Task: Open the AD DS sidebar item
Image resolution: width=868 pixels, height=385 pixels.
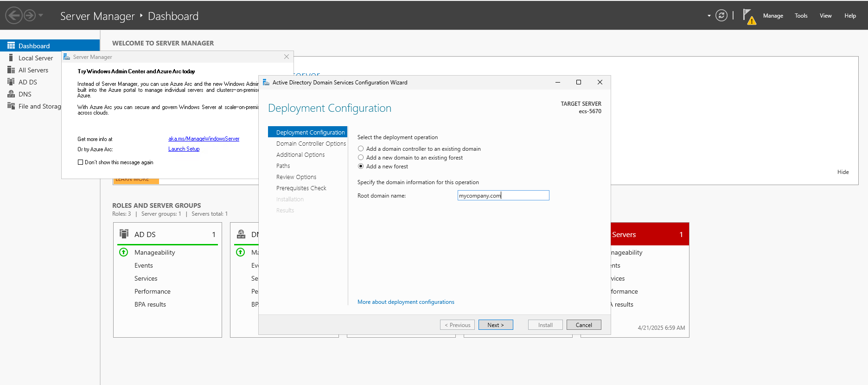Action: click(x=27, y=82)
